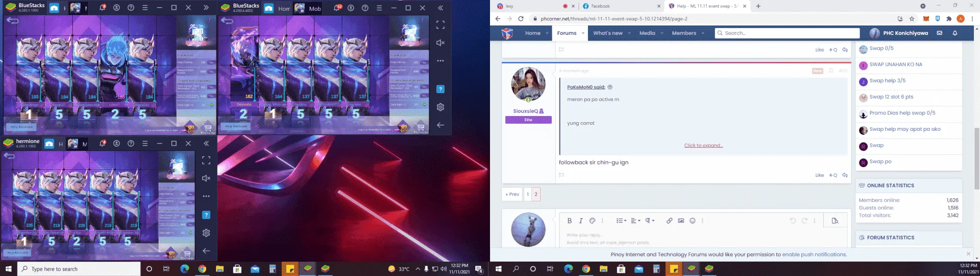Select Mobile Legends tab in BlueStacks 4.280.4.4002 window

click(308, 8)
